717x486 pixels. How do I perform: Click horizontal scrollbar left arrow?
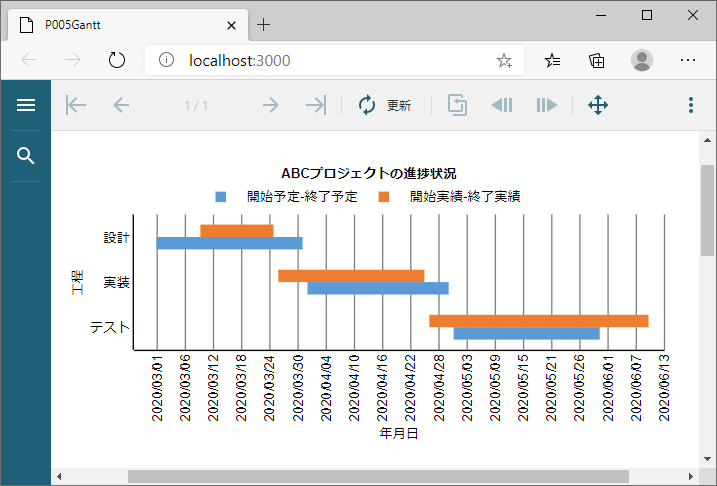(59, 476)
